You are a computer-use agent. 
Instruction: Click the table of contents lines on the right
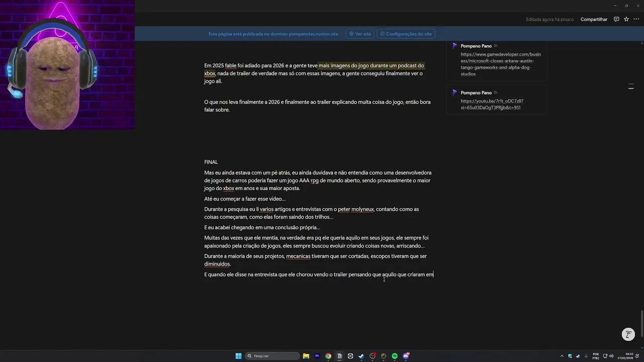[631, 87]
